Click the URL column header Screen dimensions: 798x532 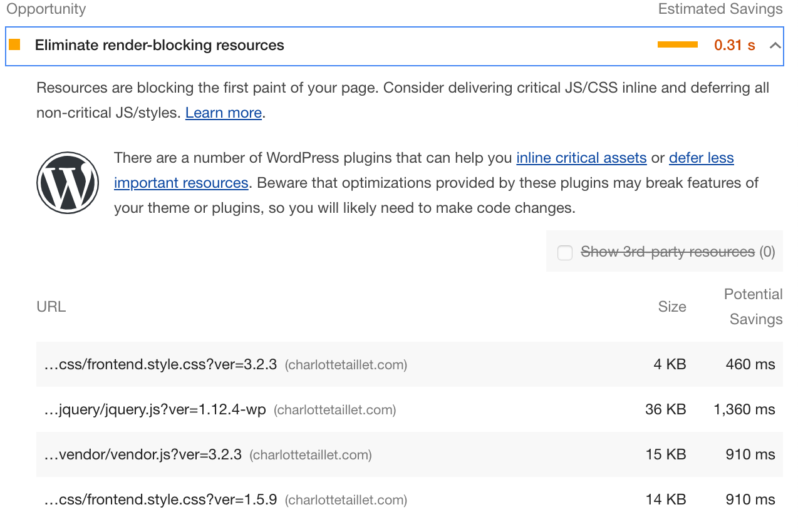(x=51, y=307)
